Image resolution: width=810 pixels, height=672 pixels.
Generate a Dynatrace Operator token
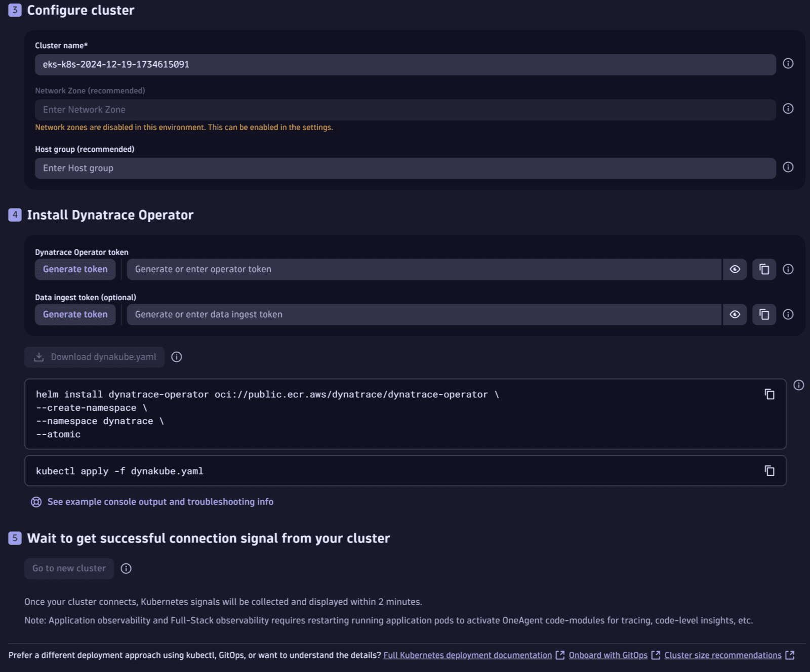click(75, 269)
